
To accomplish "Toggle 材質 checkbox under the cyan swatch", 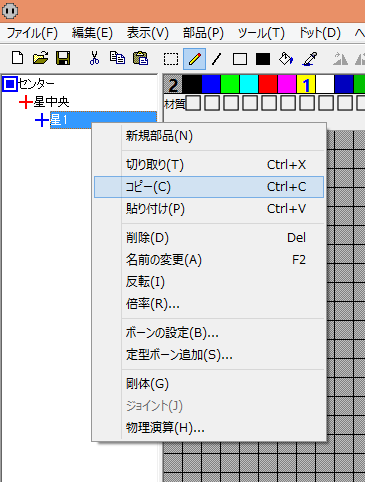I will 250,103.
